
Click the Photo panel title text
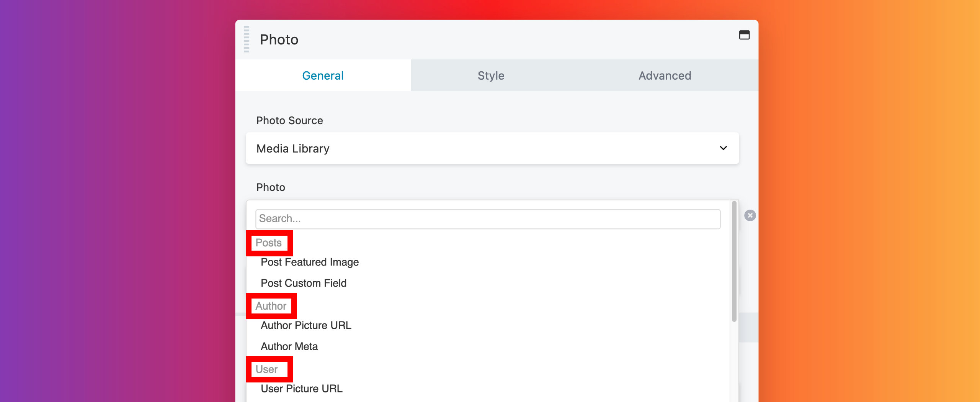click(x=279, y=40)
